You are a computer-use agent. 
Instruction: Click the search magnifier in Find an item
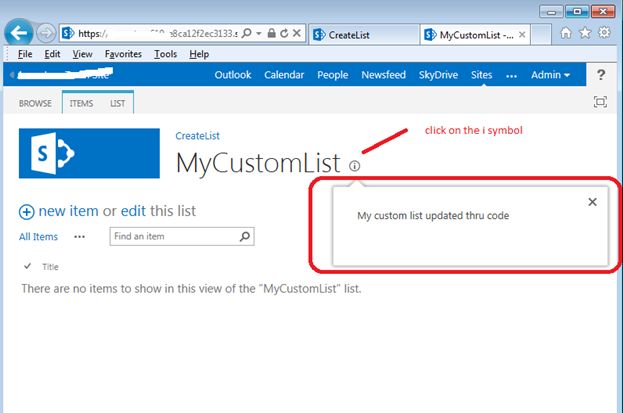click(245, 237)
